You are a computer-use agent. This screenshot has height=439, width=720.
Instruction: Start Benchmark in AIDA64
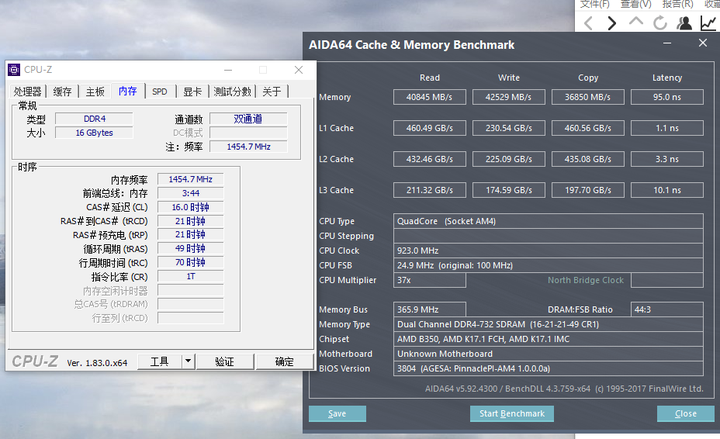[512, 414]
